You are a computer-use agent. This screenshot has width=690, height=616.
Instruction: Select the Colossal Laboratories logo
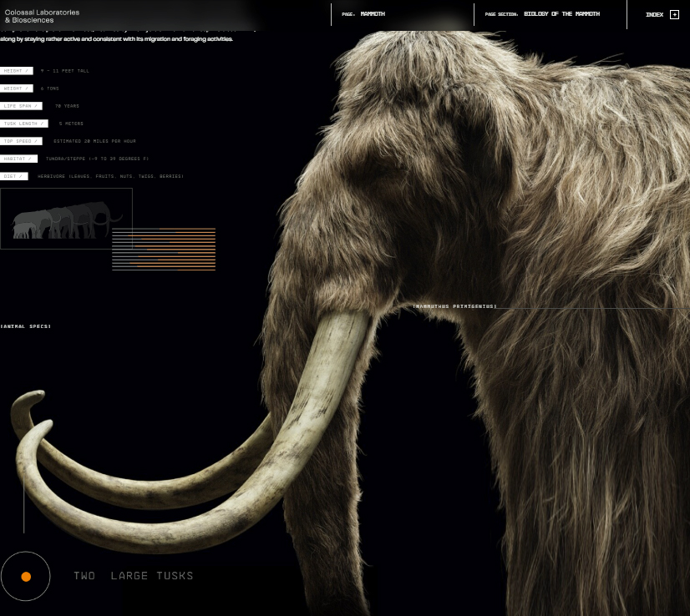pyautogui.click(x=42, y=16)
